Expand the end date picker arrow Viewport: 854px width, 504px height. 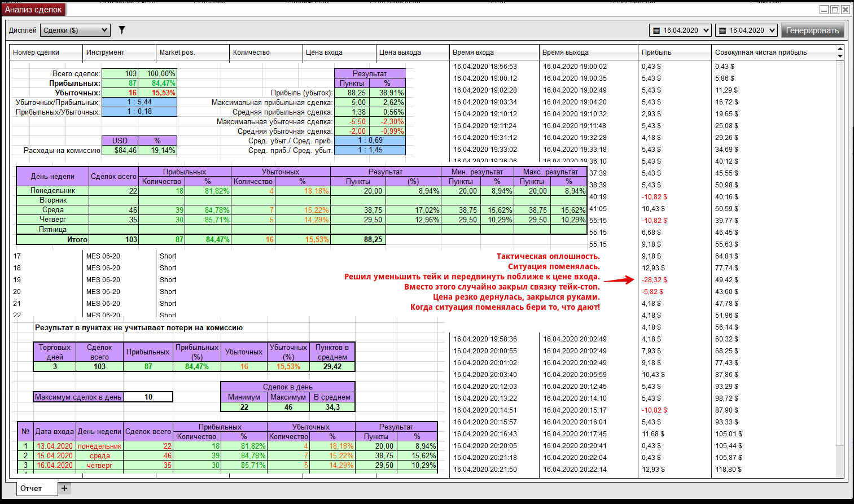pos(772,30)
